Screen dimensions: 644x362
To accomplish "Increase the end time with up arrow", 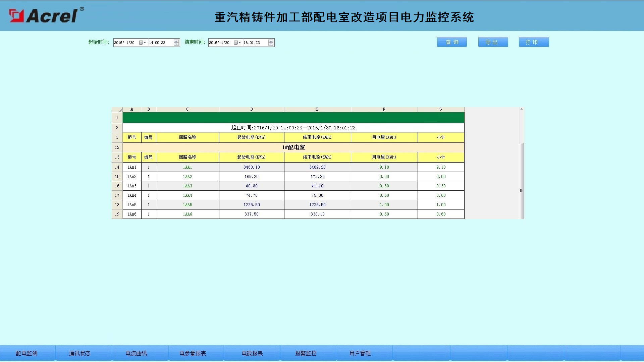I will coord(271,41).
